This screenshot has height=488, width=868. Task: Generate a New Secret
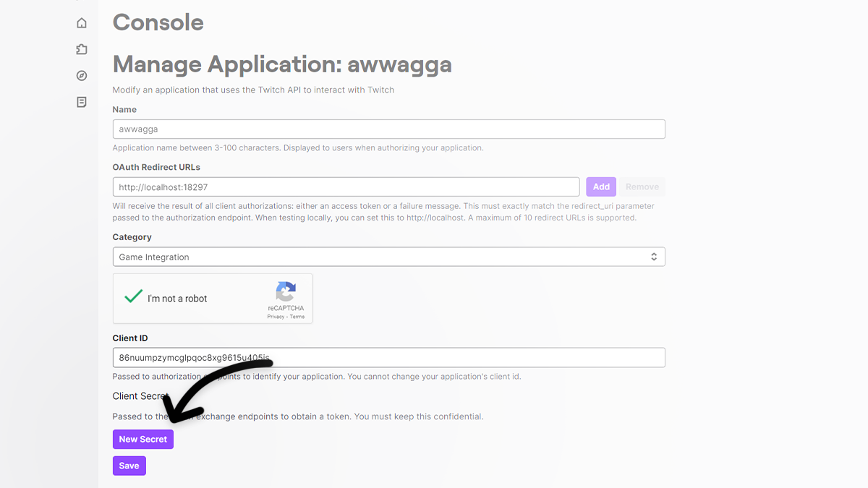tap(143, 439)
